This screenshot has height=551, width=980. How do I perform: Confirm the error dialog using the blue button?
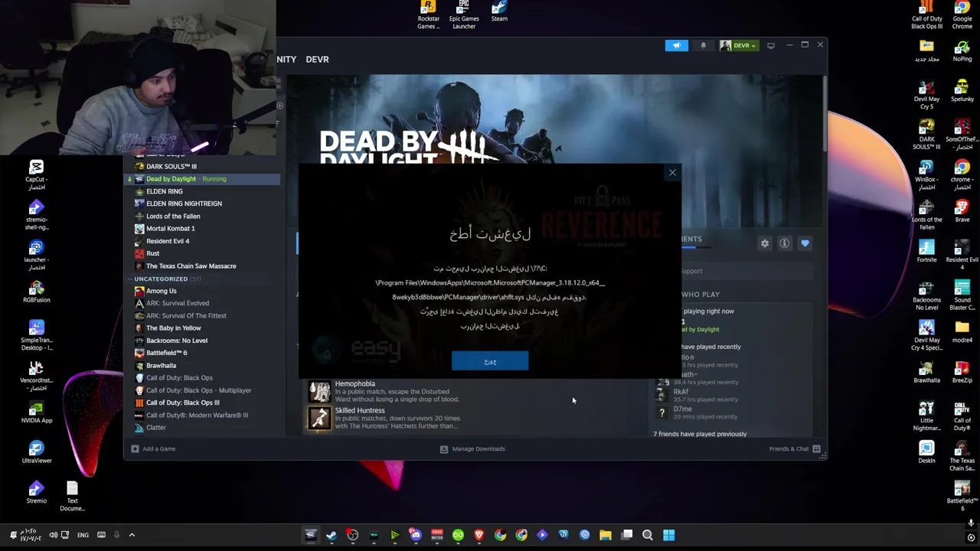coord(490,361)
